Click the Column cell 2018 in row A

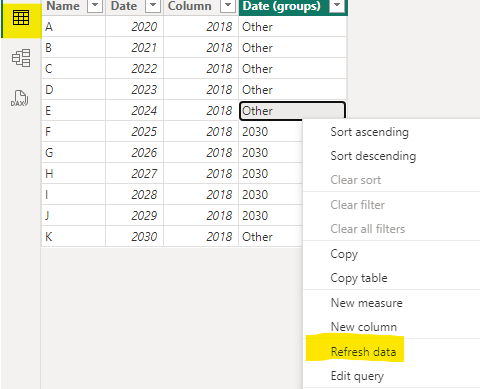tap(201, 27)
